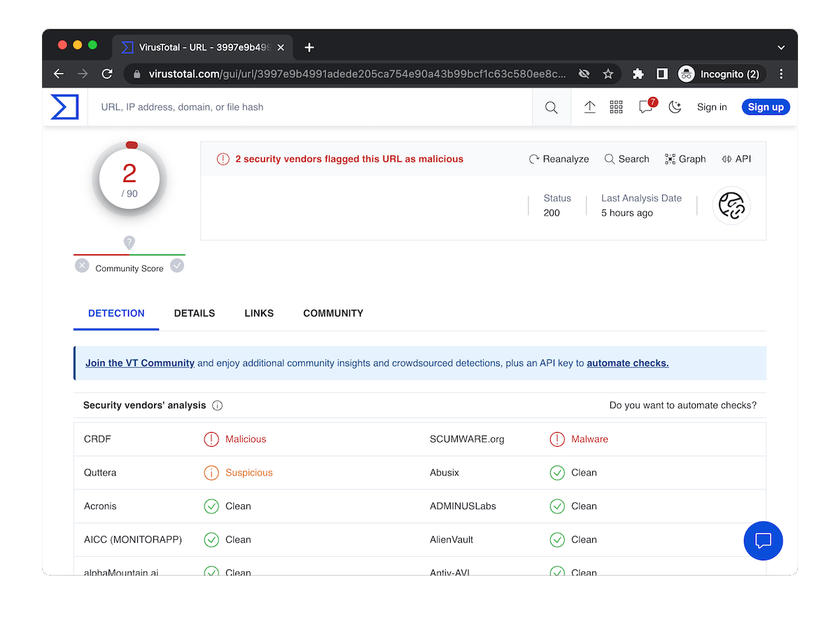Image resolution: width=840 pixels, height=631 pixels.
Task: Click Join the VT Community link
Action: [140, 363]
